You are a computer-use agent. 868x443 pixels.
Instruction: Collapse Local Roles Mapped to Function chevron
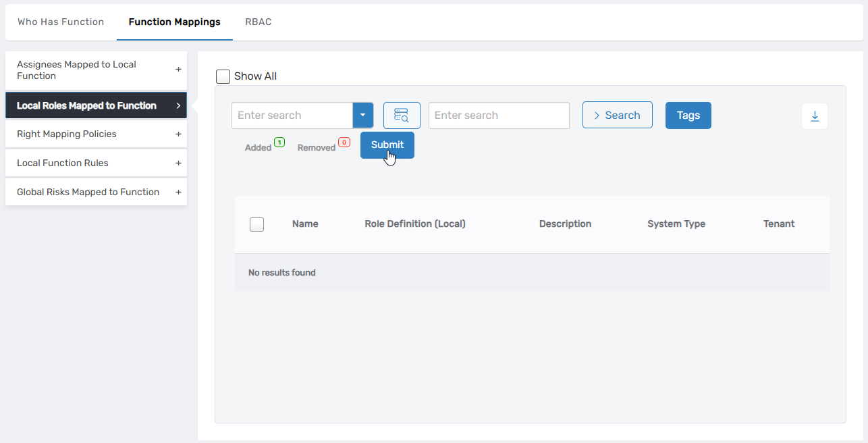click(x=178, y=106)
